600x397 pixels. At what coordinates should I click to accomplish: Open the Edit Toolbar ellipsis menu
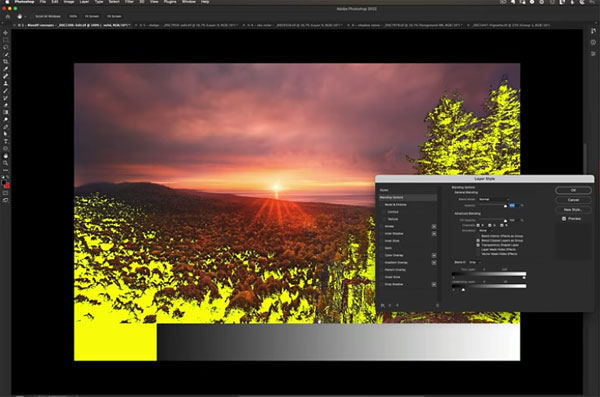[5, 170]
